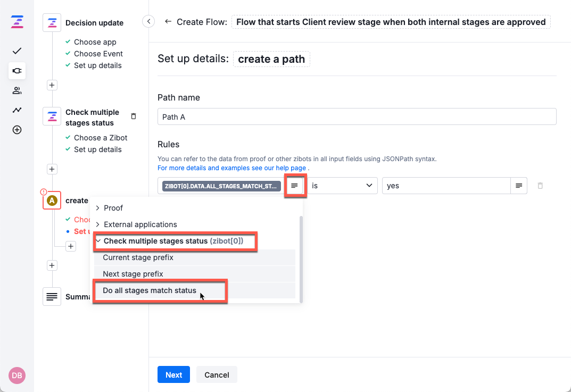Click data picker icon next to ZIBOT field
The width and height of the screenshot is (571, 392).
[x=294, y=186]
